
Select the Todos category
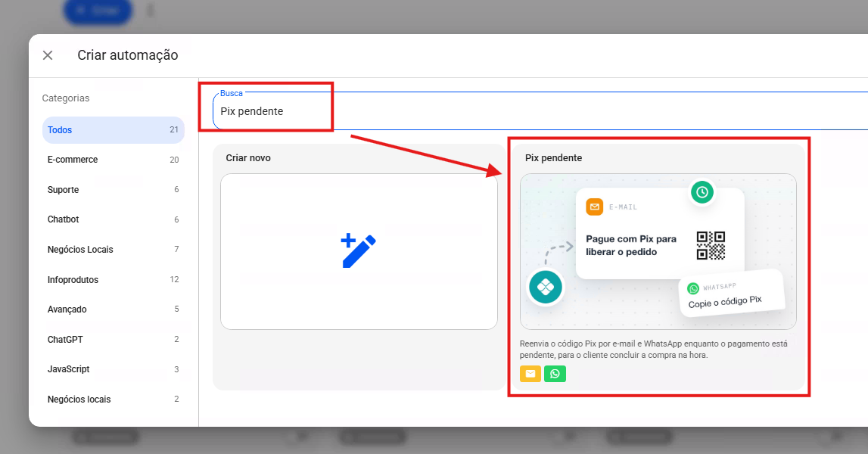pos(113,130)
